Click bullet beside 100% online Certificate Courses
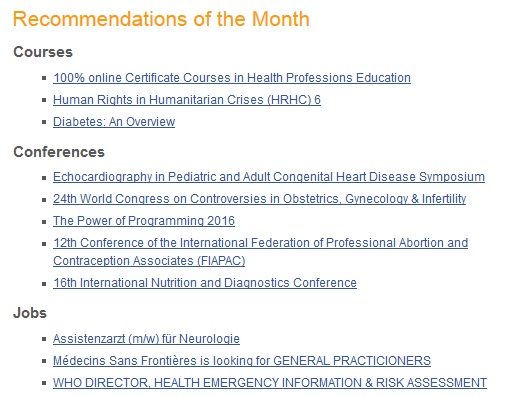 tap(44, 78)
